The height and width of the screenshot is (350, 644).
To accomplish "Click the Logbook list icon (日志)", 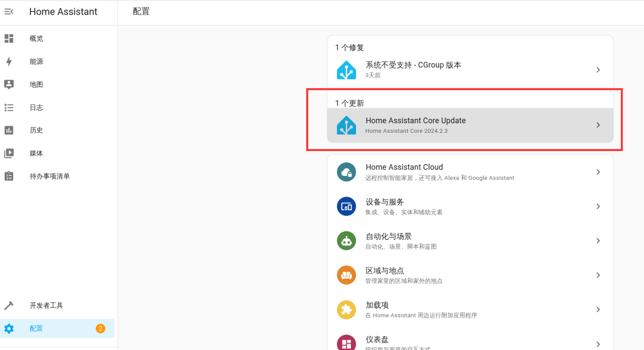I will (9, 108).
